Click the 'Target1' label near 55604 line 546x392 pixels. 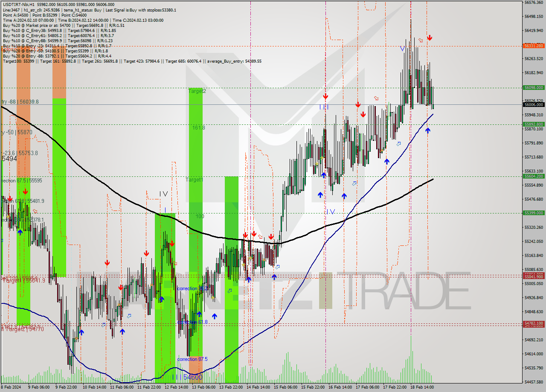coord(194,180)
